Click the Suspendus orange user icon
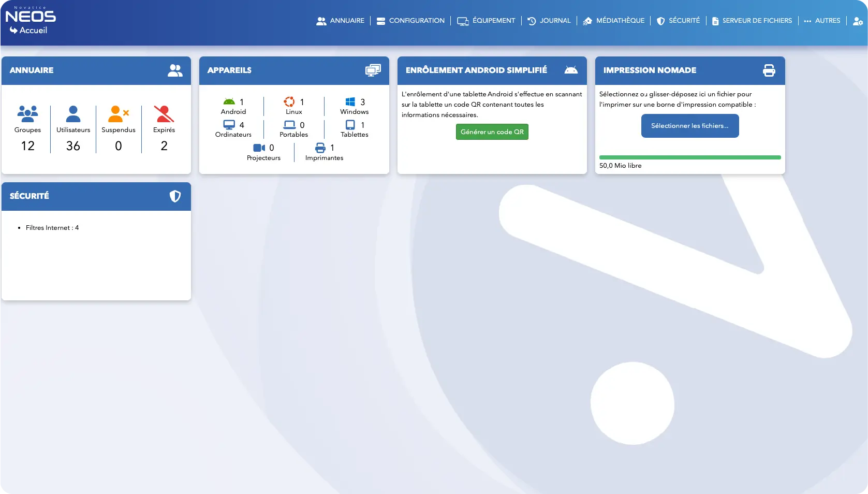 (x=118, y=113)
